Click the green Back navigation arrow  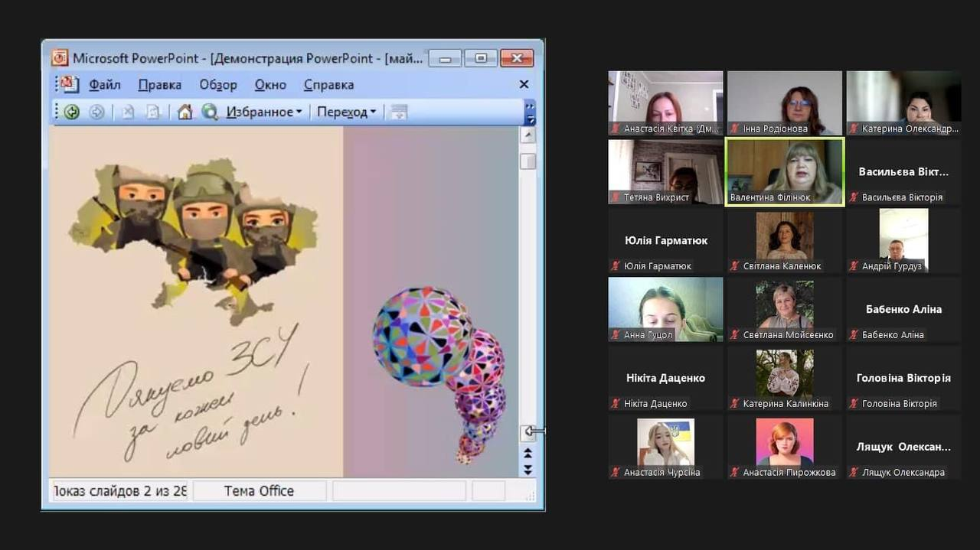72,112
